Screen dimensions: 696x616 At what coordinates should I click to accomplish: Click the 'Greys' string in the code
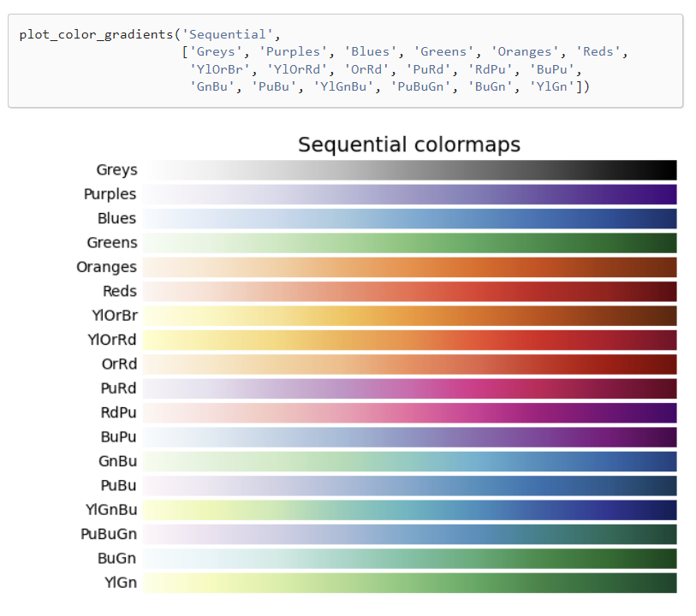point(216,52)
